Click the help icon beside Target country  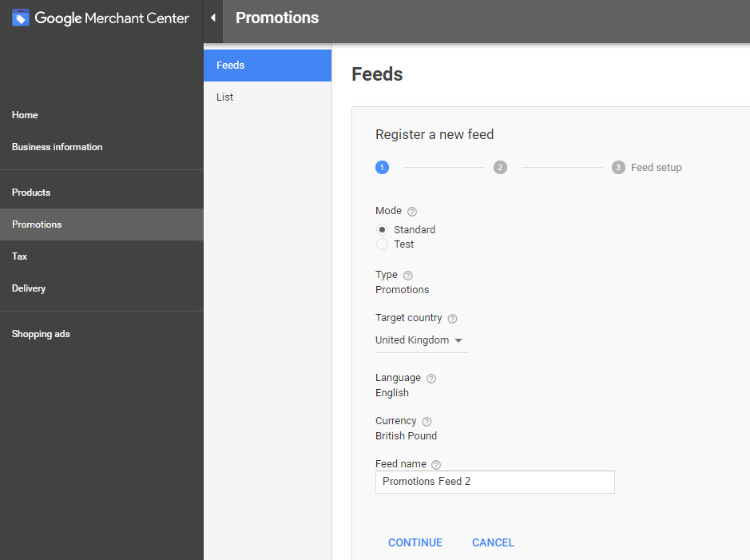click(452, 319)
